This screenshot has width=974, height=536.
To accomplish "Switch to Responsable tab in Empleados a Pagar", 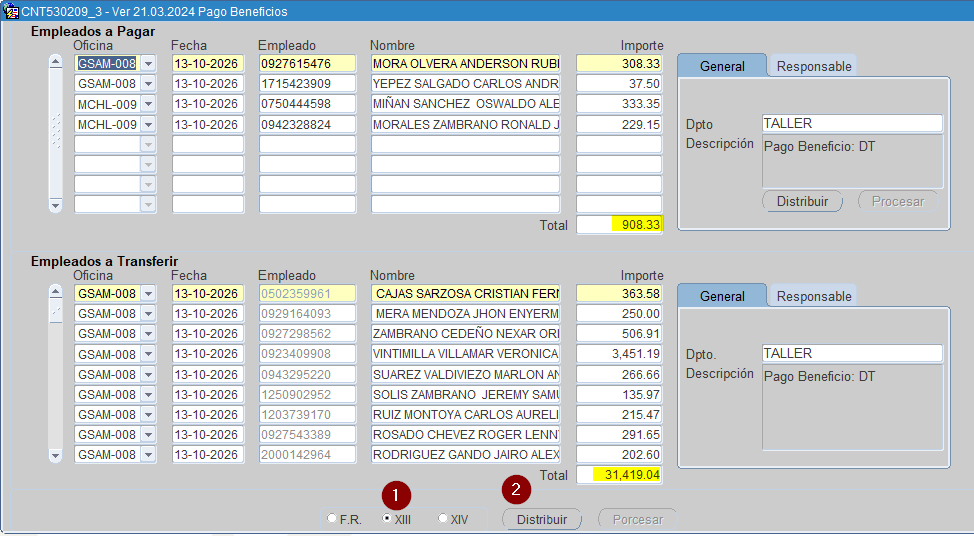I will (x=813, y=66).
